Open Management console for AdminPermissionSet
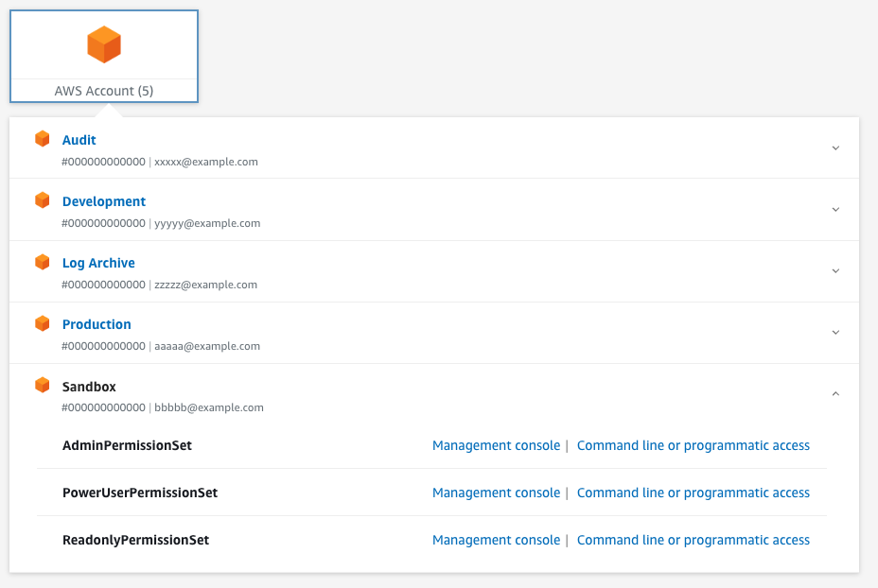Screen dimensions: 878x588 coord(496,445)
